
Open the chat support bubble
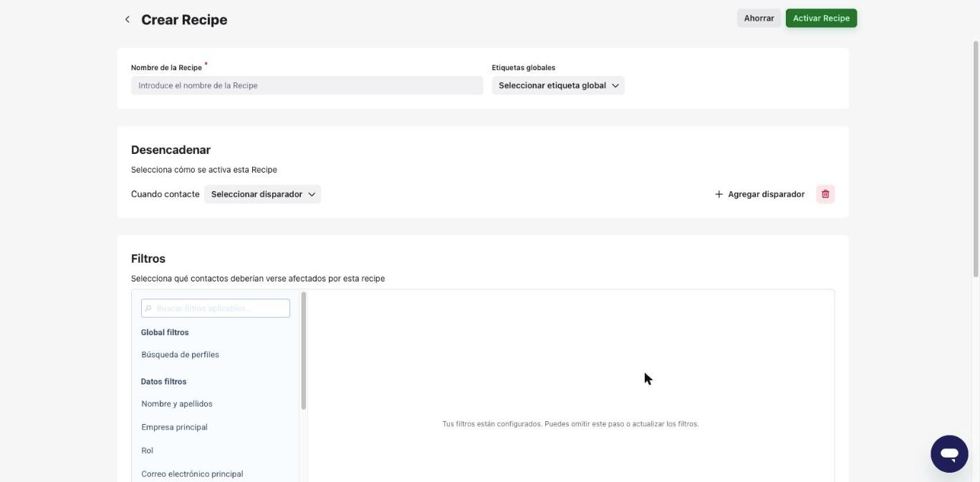pos(949,454)
